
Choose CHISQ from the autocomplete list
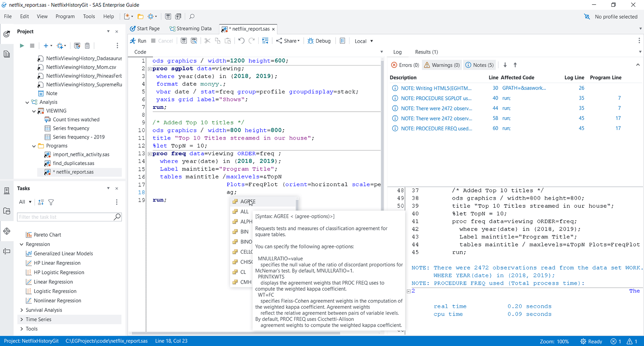[x=246, y=262]
